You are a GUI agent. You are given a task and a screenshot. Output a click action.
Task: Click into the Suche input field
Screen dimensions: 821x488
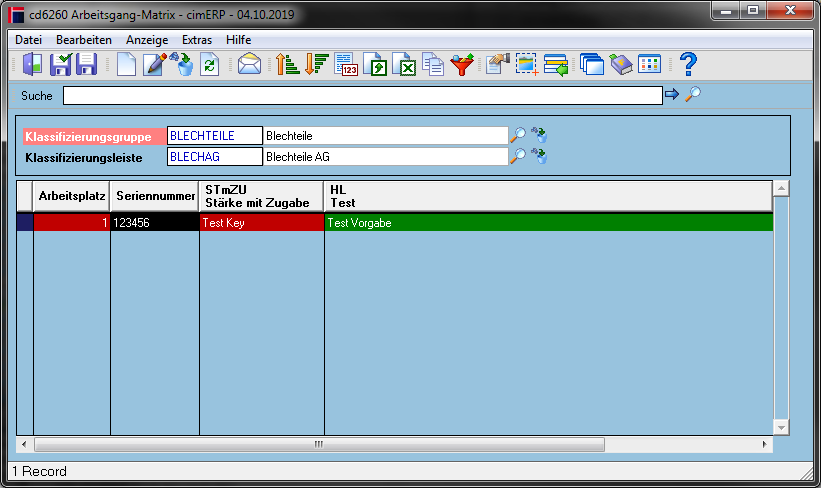point(363,96)
